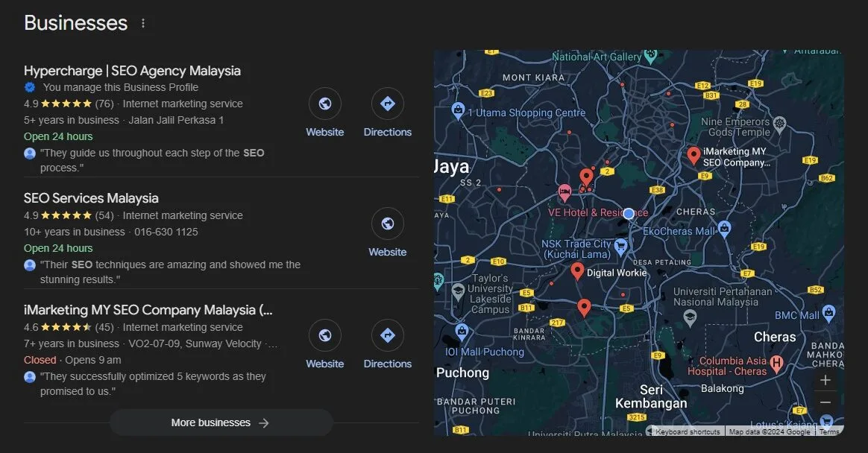Click Universiti Pertahanan Nasional Malaysia marker
This screenshot has height=453, width=868.
point(690,317)
